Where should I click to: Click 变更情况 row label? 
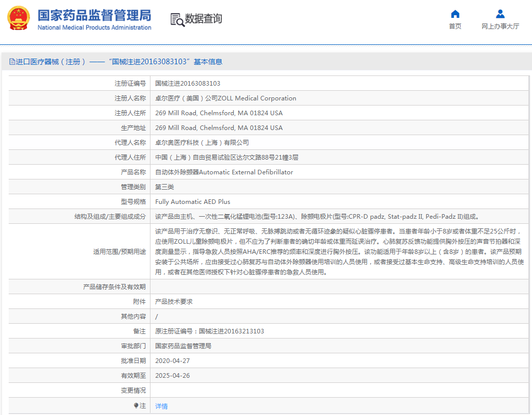[x=133, y=391]
